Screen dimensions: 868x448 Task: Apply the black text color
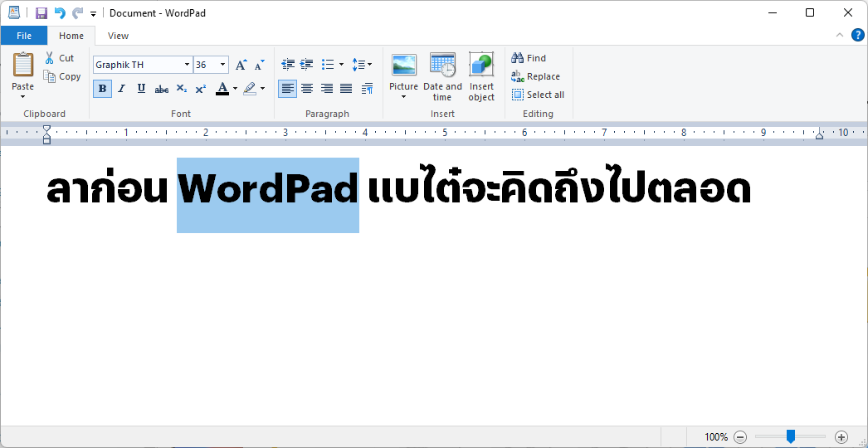222,89
